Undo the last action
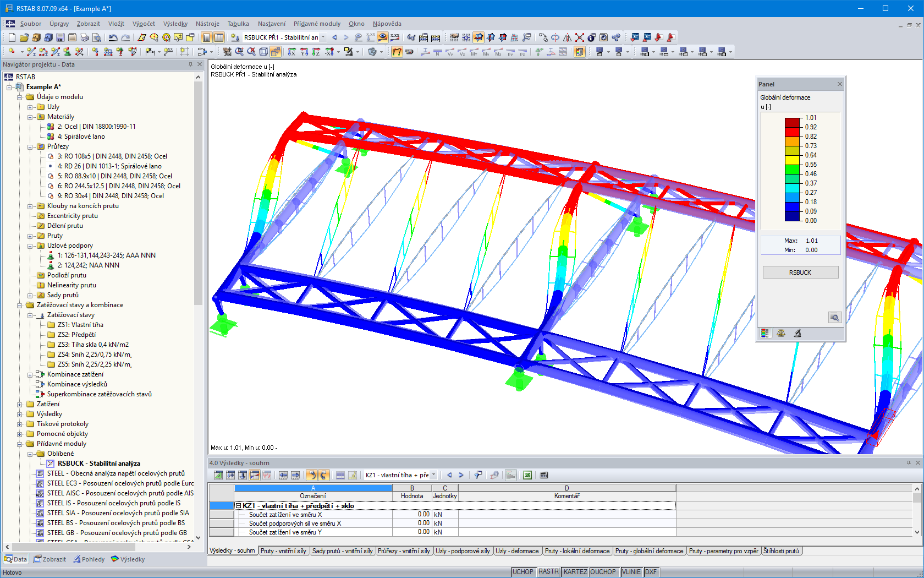Image resolution: width=924 pixels, height=578 pixels. point(113,37)
